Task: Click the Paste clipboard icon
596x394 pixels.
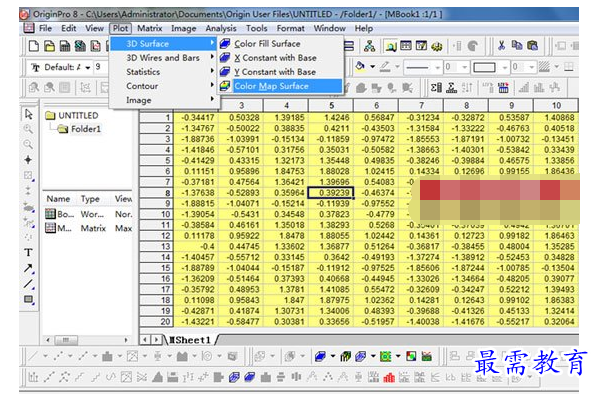Action: (x=533, y=46)
